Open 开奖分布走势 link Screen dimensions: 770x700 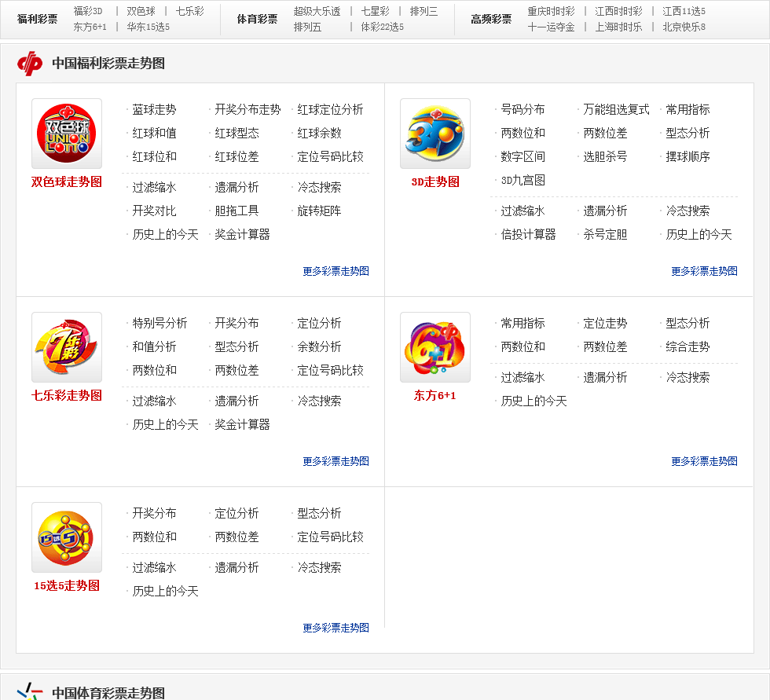point(247,109)
